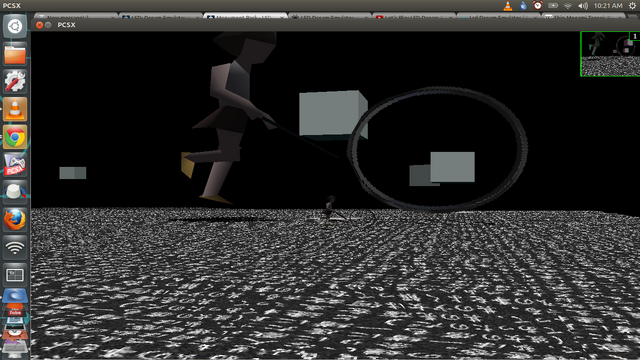The width and height of the screenshot is (640, 360).
Task: Select the PCSX gamepad launcher icon
Action: [15, 165]
